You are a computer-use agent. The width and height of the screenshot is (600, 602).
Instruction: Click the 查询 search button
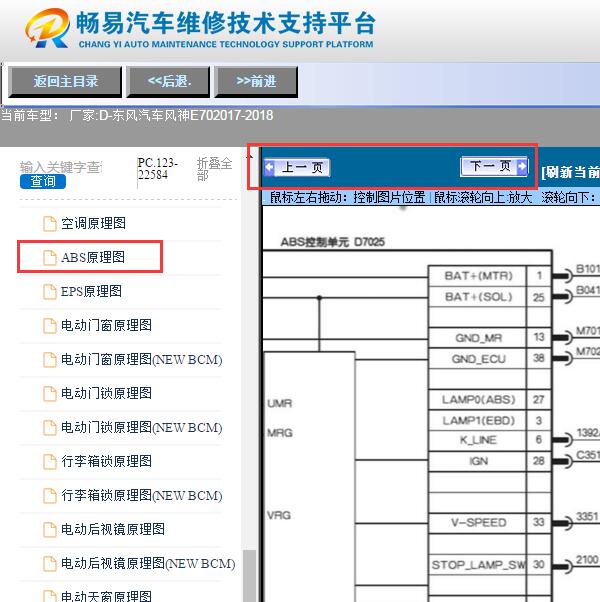pyautogui.click(x=43, y=182)
